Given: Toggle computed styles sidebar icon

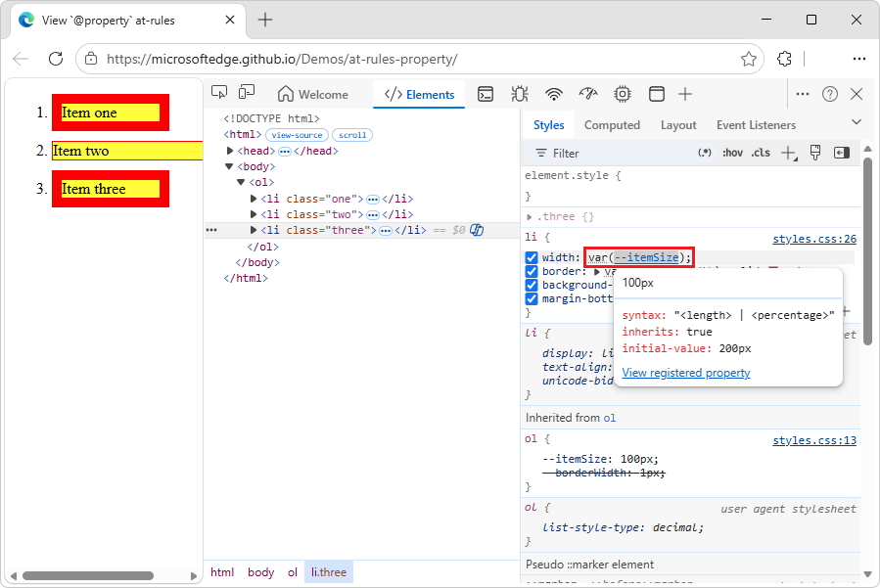Looking at the screenshot, I should coord(842,153).
